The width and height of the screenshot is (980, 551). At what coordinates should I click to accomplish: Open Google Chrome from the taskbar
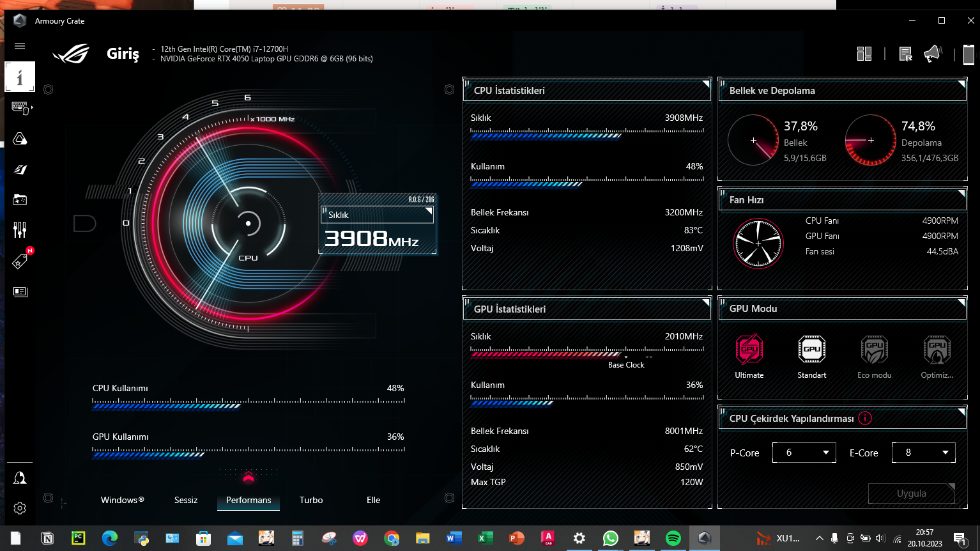[x=392, y=538]
